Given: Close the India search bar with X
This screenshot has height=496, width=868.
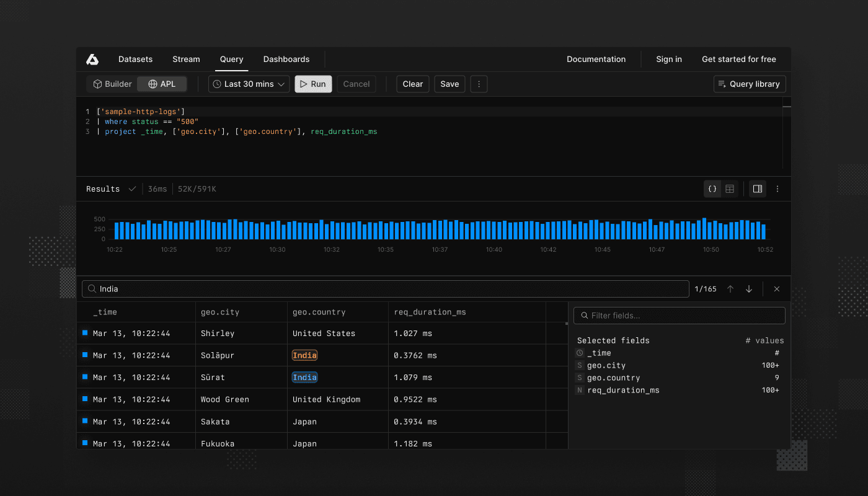Looking at the screenshot, I should click(776, 288).
